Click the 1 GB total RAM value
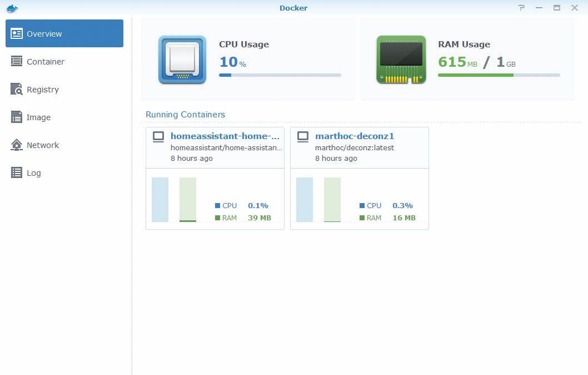 506,62
